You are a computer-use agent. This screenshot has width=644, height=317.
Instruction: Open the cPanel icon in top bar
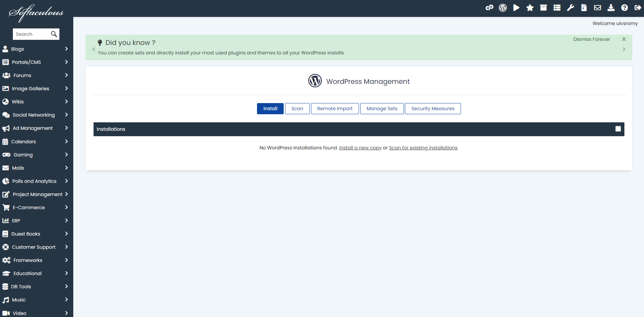pos(489,7)
